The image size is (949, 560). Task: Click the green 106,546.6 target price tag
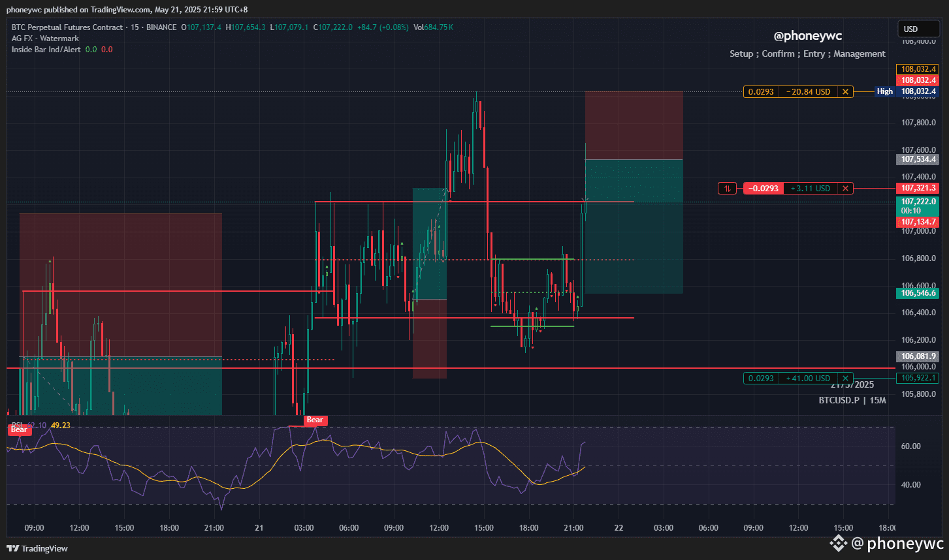click(x=918, y=293)
